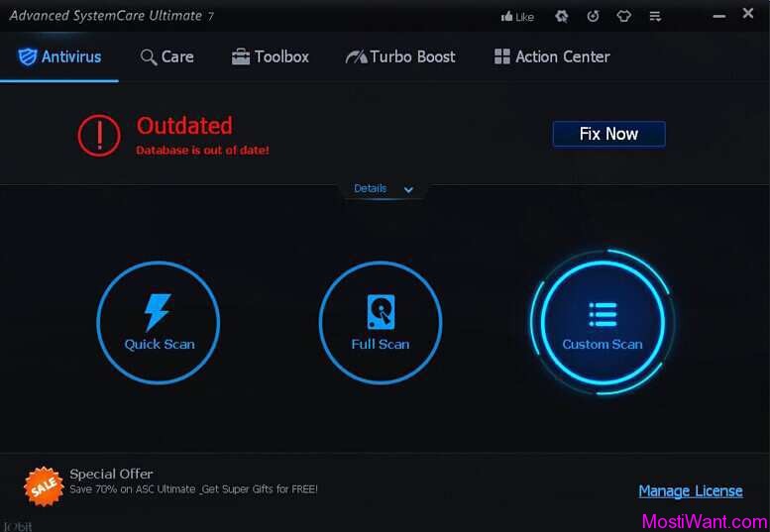This screenshot has width=770, height=532.
Task: Click the 'Database is out of date!' message
Action: (x=202, y=151)
